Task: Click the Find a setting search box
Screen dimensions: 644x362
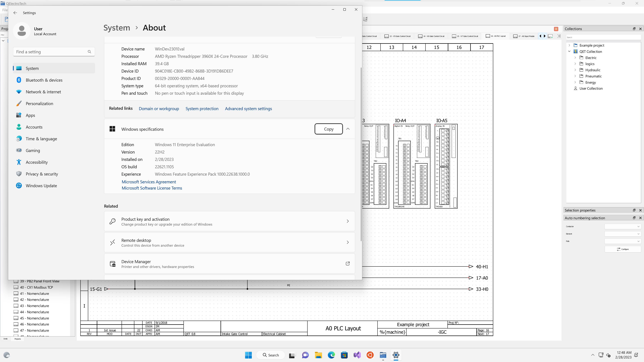Action: pyautogui.click(x=54, y=52)
